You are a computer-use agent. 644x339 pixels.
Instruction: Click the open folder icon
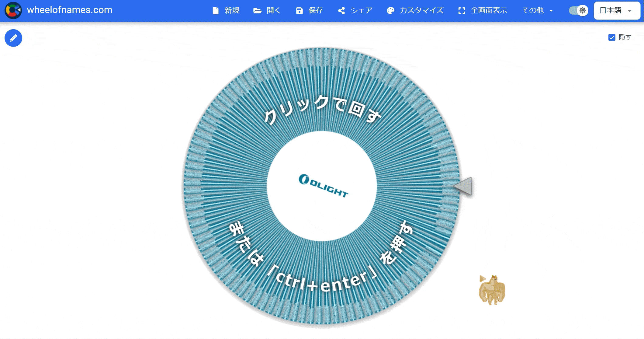click(x=257, y=11)
